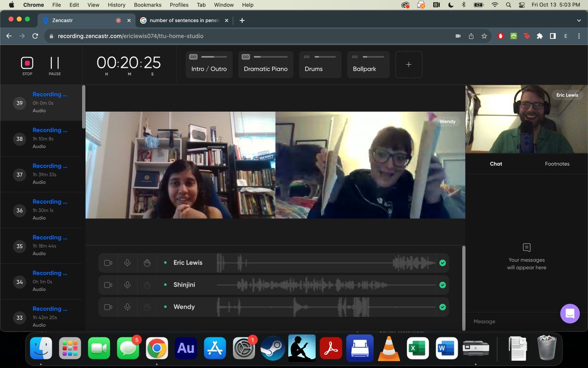Mute Eric Lewis's microphone

click(x=127, y=263)
